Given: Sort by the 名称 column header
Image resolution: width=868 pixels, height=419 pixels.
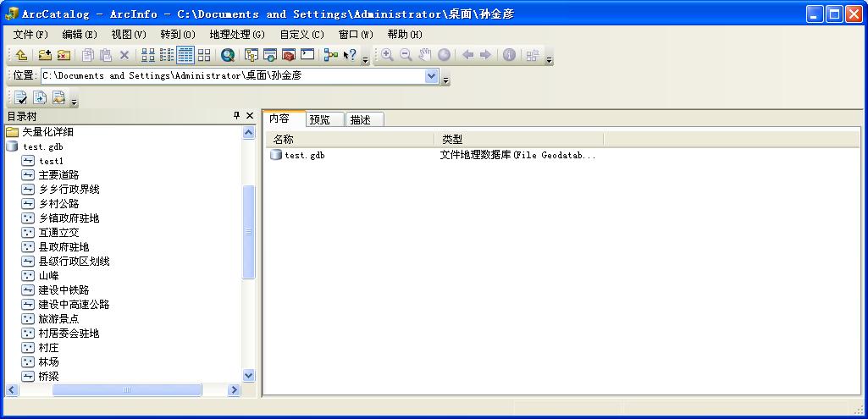Looking at the screenshot, I should click(350, 140).
